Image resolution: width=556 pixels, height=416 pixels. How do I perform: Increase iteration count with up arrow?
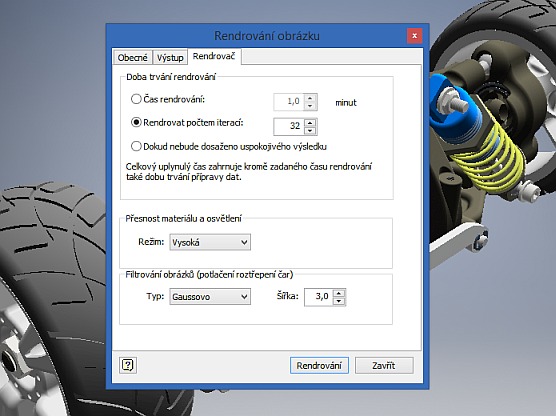click(310, 123)
